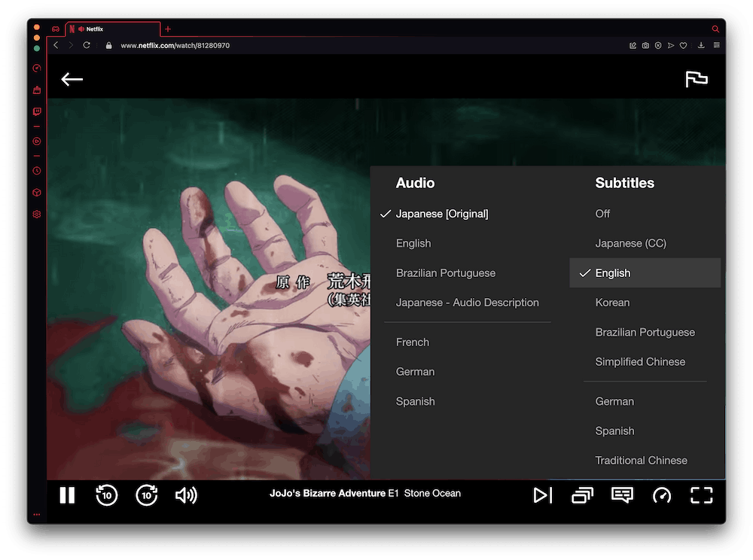Take a snapshot with camera icon
Viewport: 753px width, 560px height.
[645, 46]
